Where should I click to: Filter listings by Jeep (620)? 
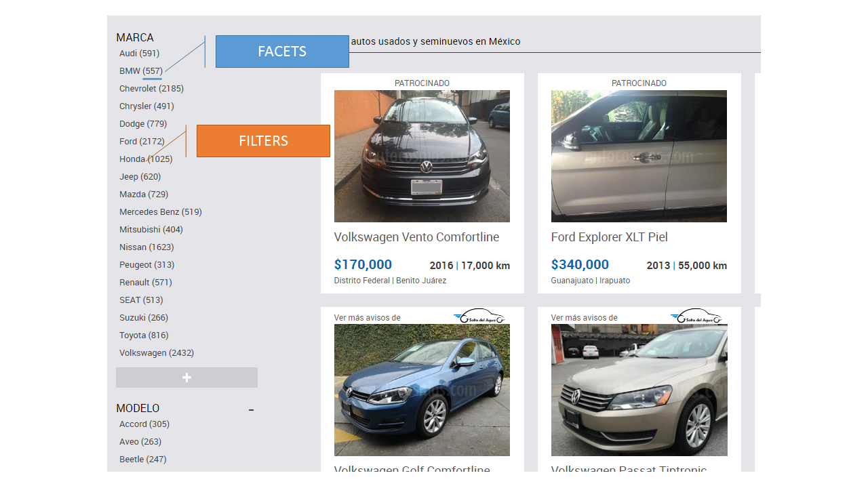(140, 177)
